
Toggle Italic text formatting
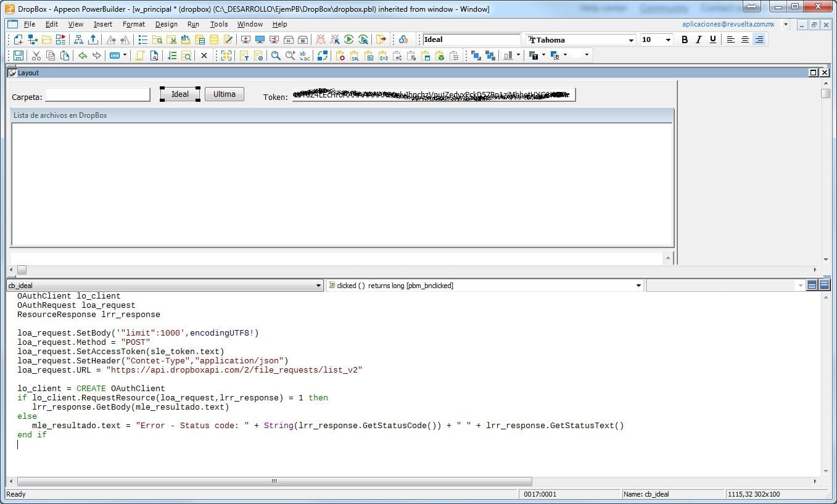click(698, 39)
